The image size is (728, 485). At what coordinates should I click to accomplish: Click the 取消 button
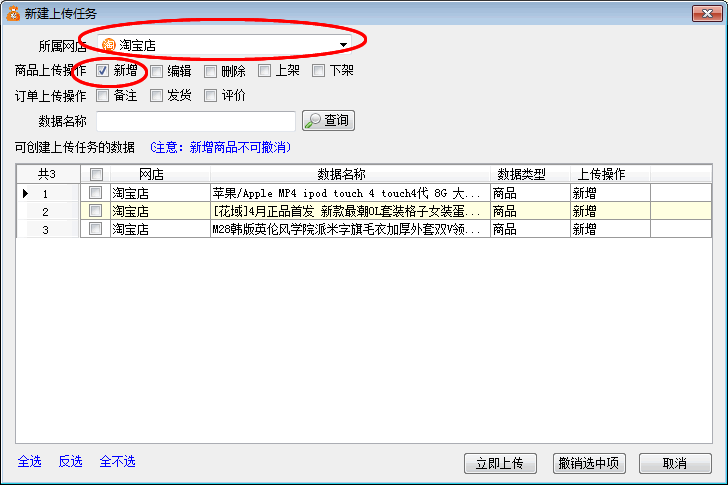pyautogui.click(x=675, y=463)
